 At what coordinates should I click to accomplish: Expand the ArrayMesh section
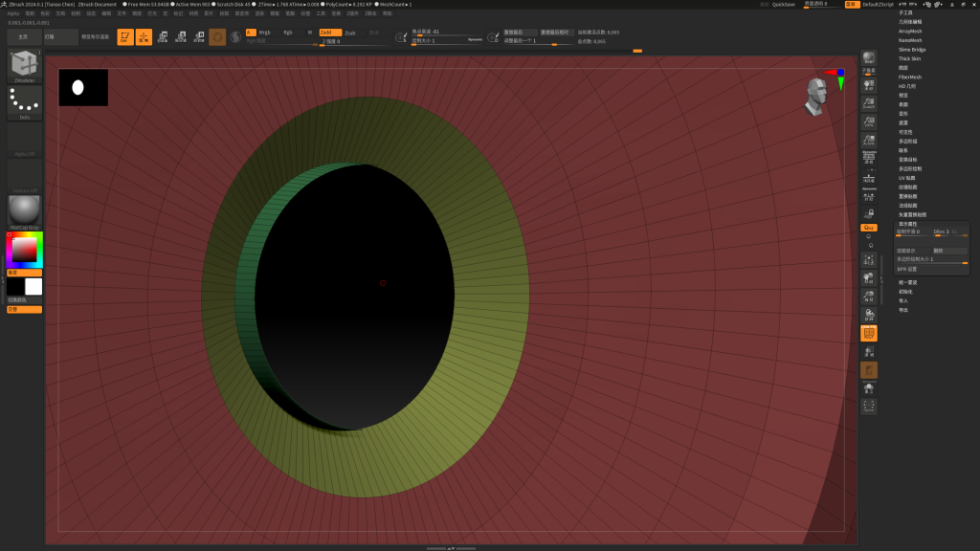pos(910,32)
